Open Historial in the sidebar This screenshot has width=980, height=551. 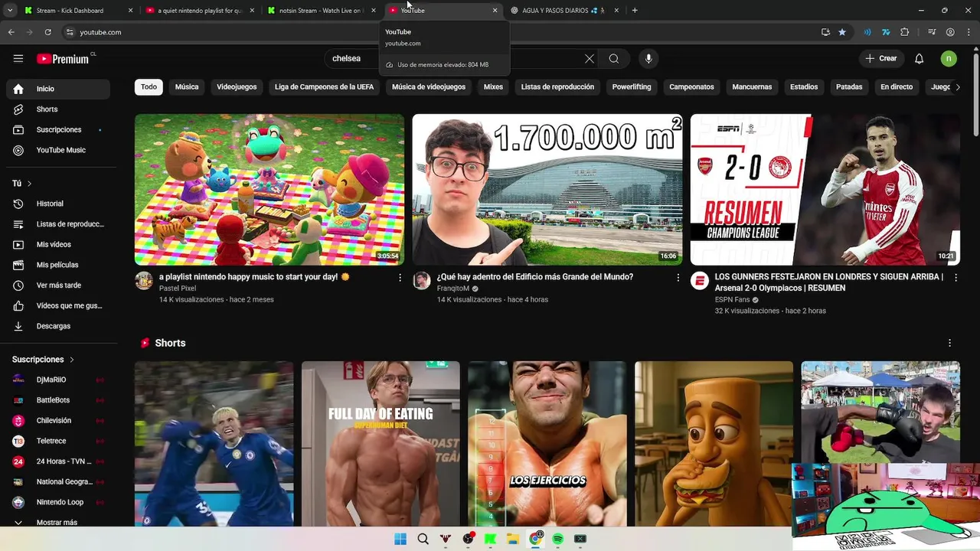tap(58, 204)
